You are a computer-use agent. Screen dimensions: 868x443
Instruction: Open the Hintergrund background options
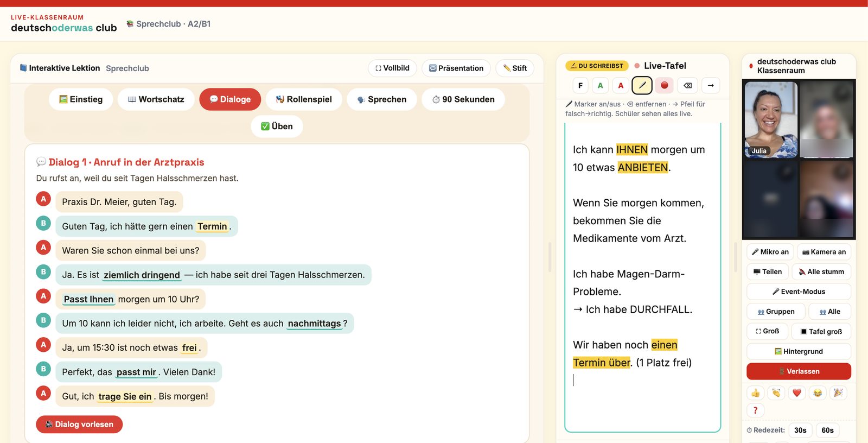tap(799, 351)
